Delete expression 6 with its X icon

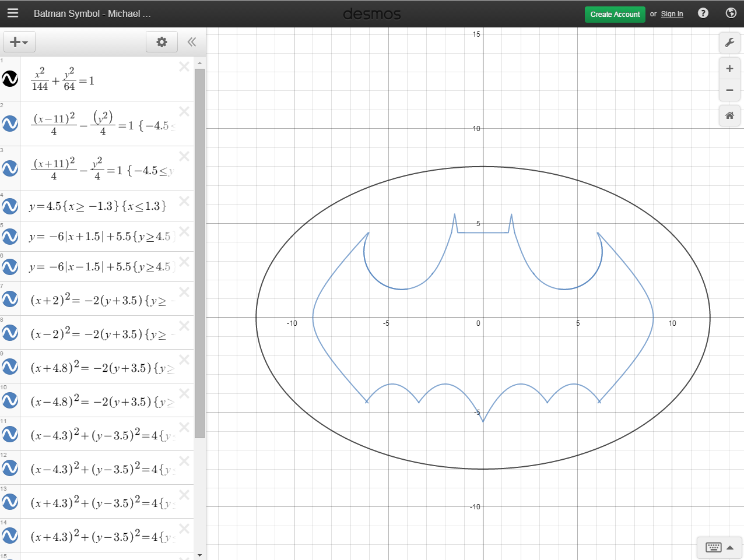coord(184,262)
